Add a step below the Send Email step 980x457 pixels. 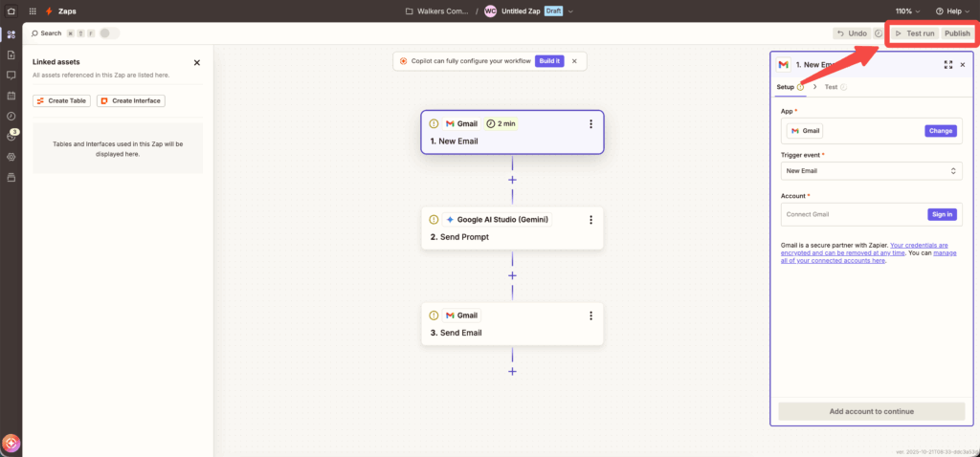click(x=512, y=371)
